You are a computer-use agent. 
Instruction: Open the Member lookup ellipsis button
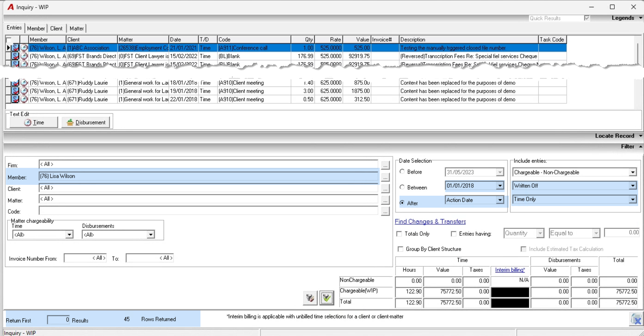[385, 177]
